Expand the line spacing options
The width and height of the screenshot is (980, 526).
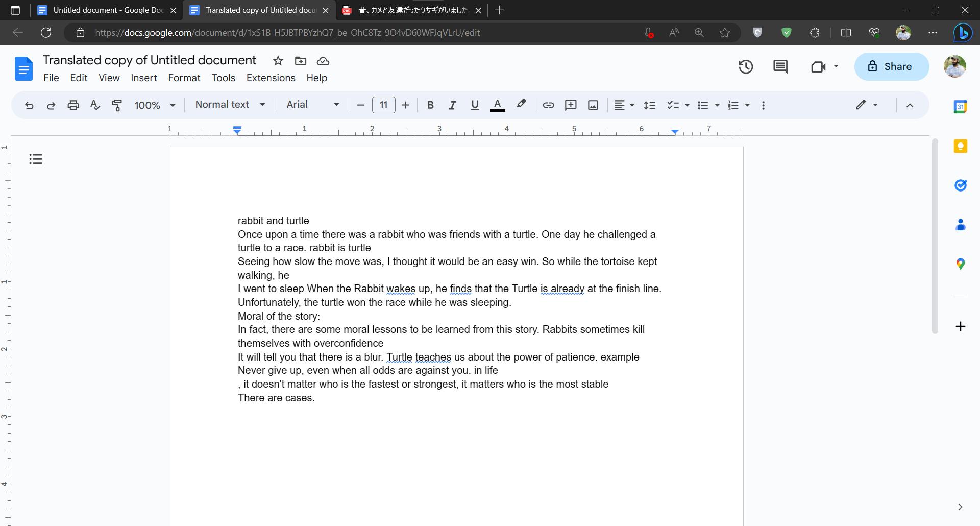(x=649, y=105)
